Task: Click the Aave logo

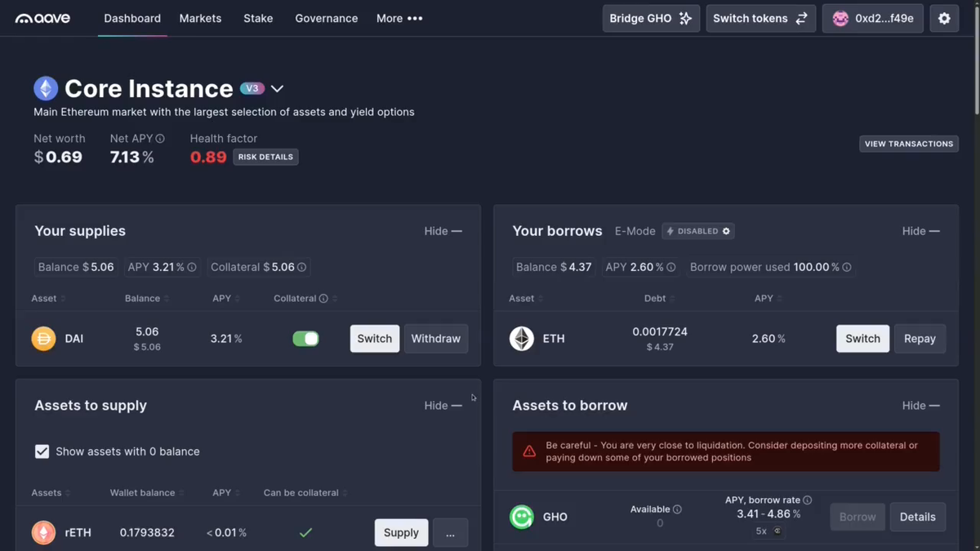Action: (42, 18)
